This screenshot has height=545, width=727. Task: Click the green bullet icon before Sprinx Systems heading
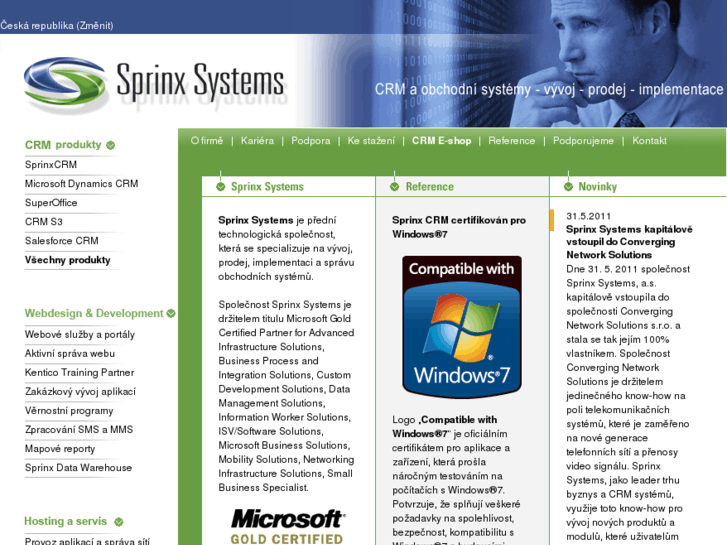(221, 187)
